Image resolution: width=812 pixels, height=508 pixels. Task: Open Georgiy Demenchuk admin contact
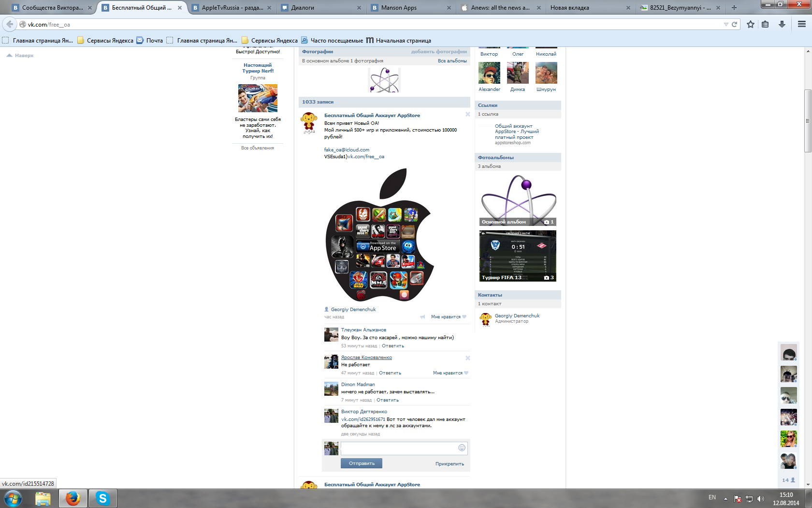(517, 316)
